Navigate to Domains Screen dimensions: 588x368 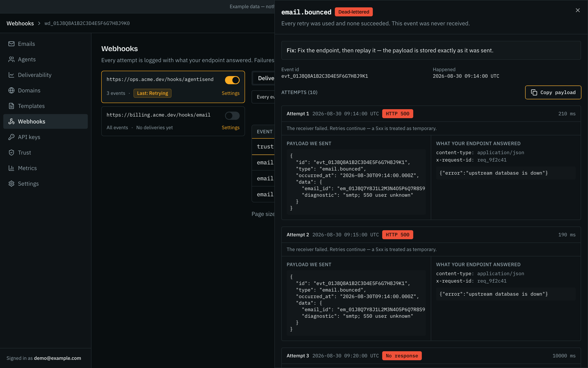(46, 90)
